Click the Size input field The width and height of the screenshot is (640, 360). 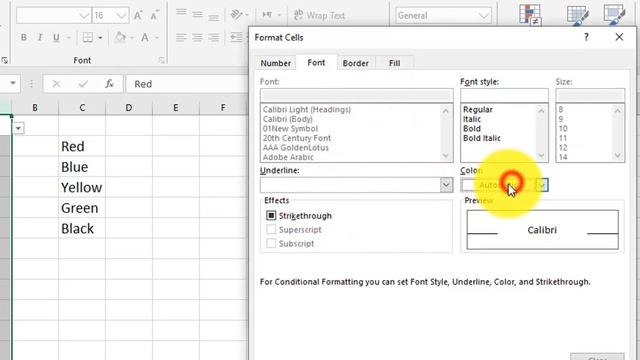tap(590, 96)
